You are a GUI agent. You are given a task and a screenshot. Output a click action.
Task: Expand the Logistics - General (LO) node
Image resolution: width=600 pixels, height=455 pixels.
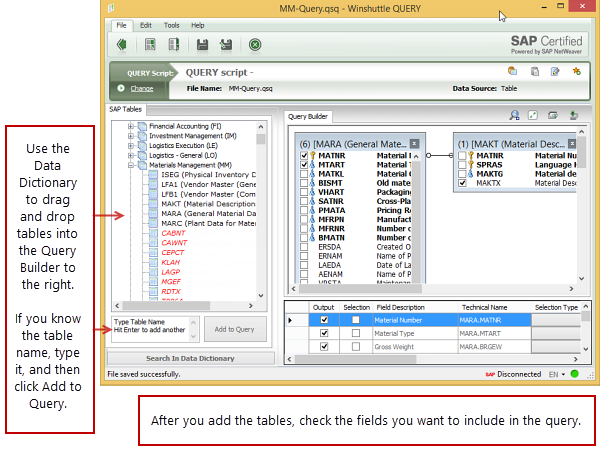(131, 155)
